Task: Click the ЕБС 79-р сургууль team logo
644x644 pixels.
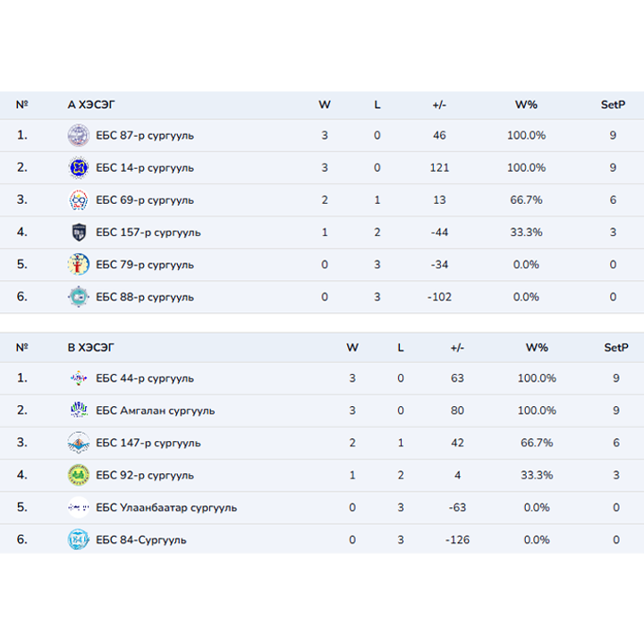Action: click(79, 265)
